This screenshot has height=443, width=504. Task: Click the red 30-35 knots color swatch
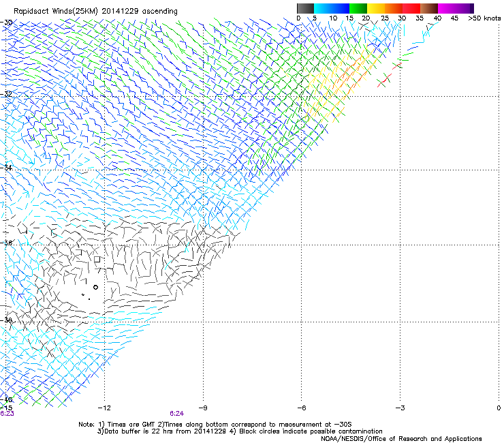(x=411, y=8)
